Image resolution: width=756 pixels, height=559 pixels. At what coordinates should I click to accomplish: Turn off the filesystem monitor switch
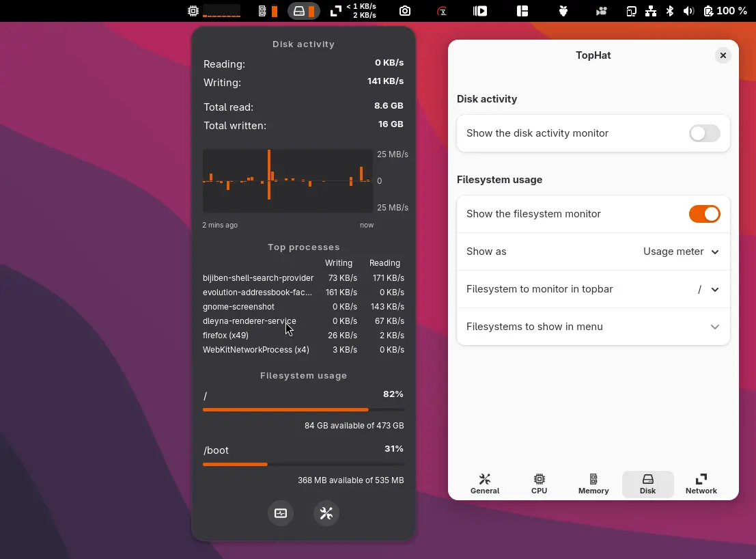pos(704,214)
